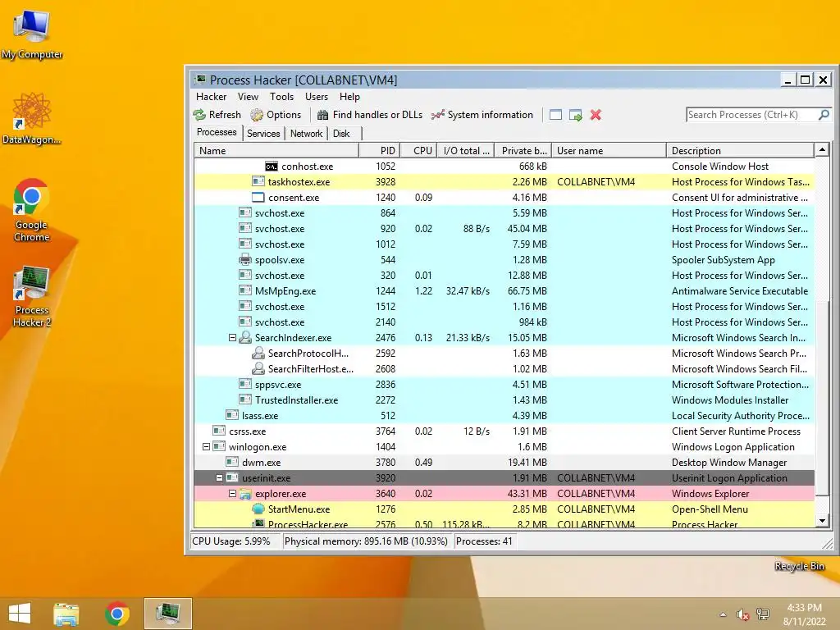The image size is (840, 630).
Task: Sort by the Name column header
Action: 276,151
